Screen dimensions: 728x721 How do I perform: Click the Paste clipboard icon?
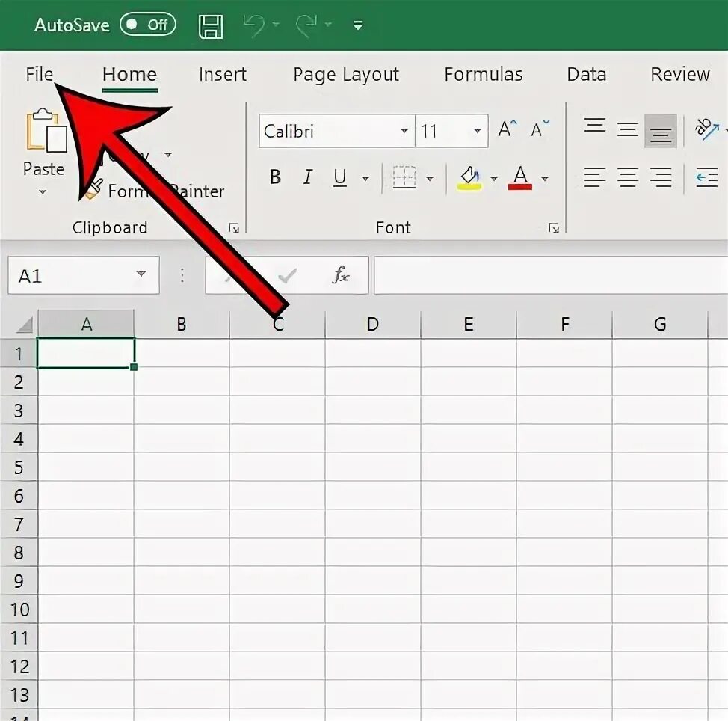coord(46,130)
